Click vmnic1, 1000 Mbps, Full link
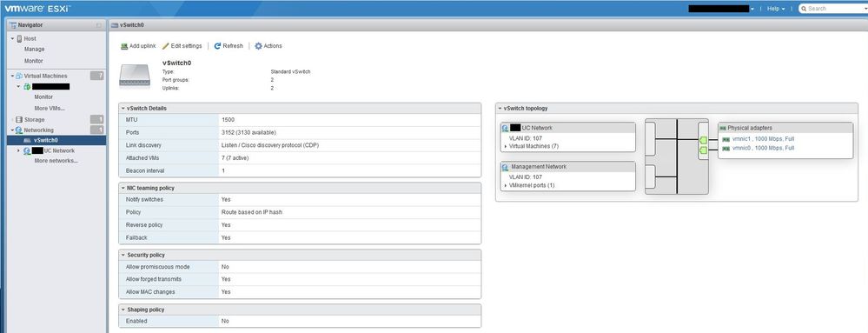Viewport: 868px width, 333px height. [x=764, y=139]
